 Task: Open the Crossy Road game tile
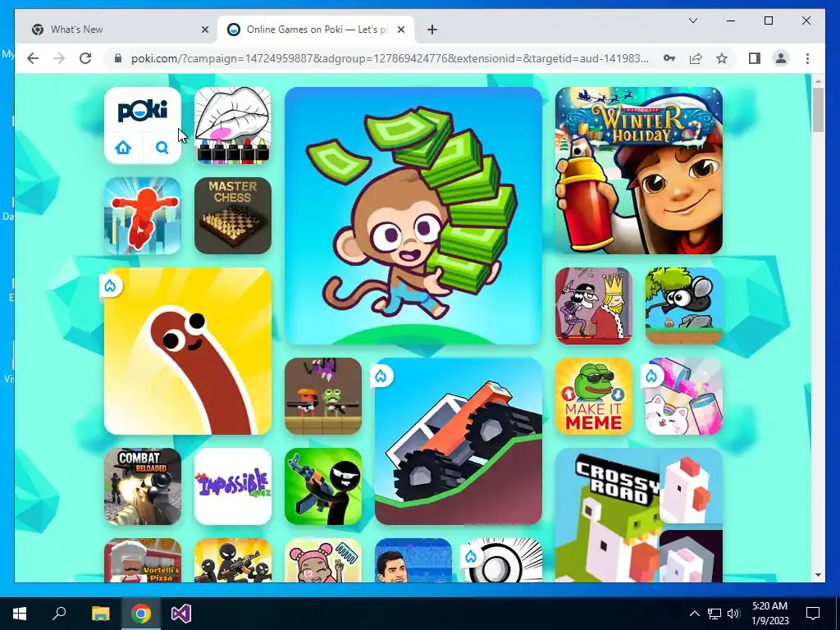point(638,515)
